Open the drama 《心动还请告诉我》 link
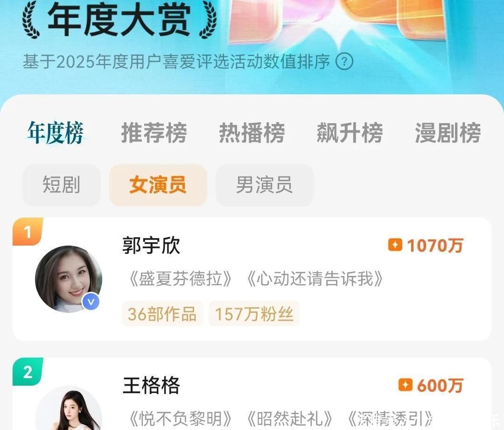 pos(315,279)
